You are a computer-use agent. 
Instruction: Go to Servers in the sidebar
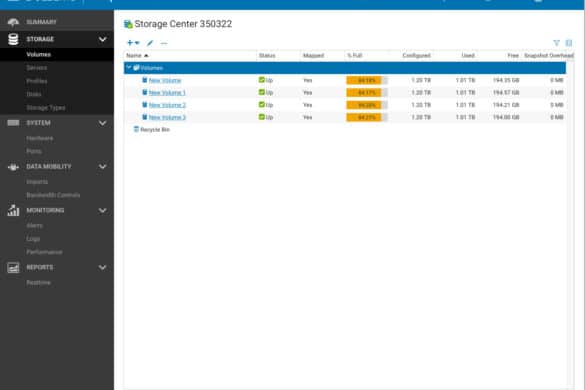37,68
